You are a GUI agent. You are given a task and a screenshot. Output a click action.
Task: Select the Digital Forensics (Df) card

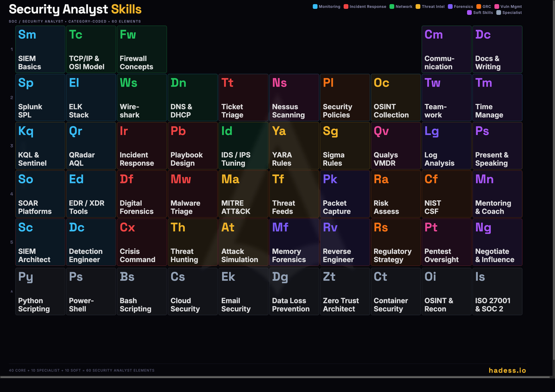(x=142, y=194)
